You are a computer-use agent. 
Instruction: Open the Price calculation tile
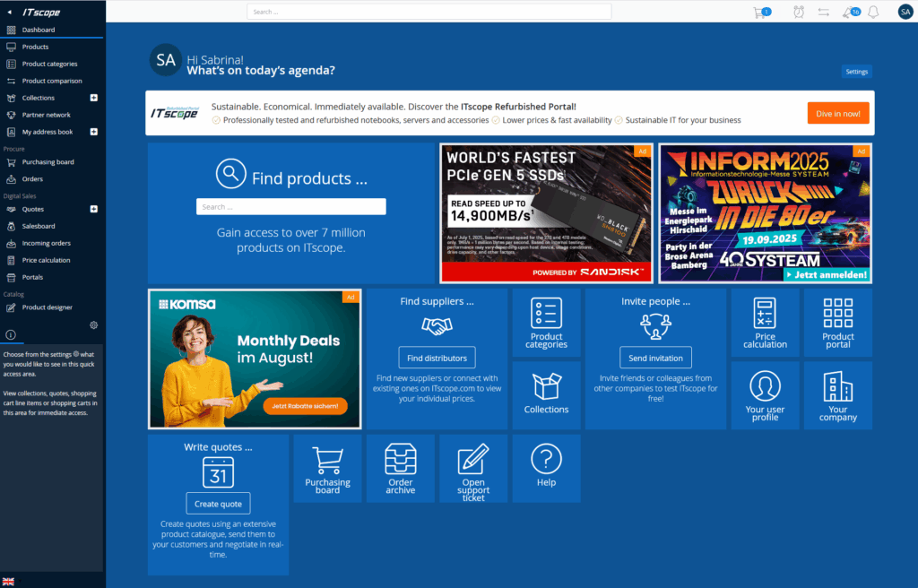click(765, 323)
